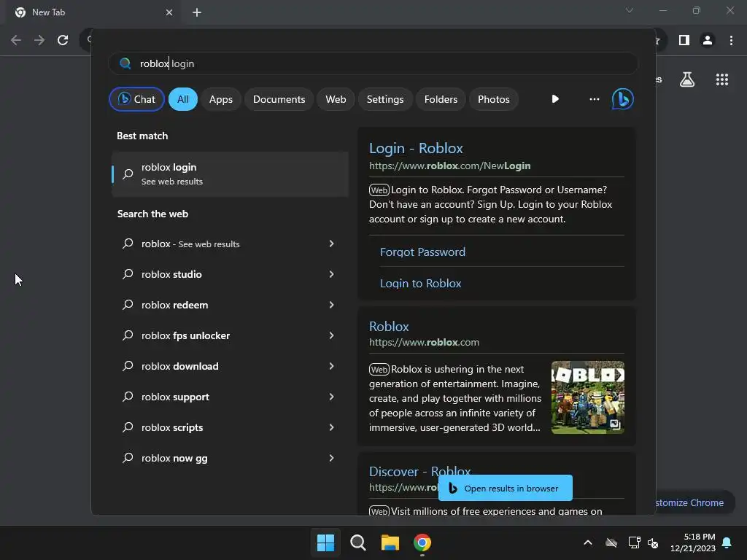Click Customize Chrome button
This screenshot has width=747, height=560.
[x=695, y=502]
